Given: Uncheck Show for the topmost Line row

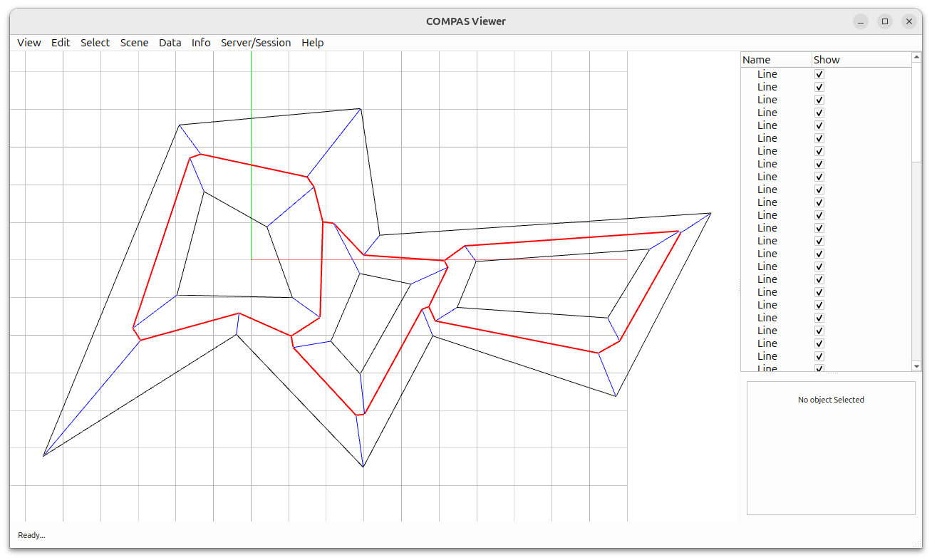Looking at the screenshot, I should click(x=819, y=74).
